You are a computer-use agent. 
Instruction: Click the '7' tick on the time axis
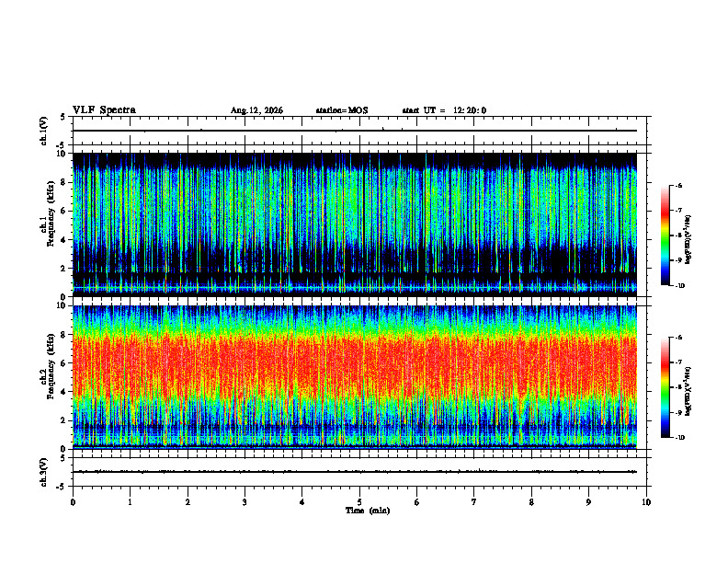[x=474, y=502]
